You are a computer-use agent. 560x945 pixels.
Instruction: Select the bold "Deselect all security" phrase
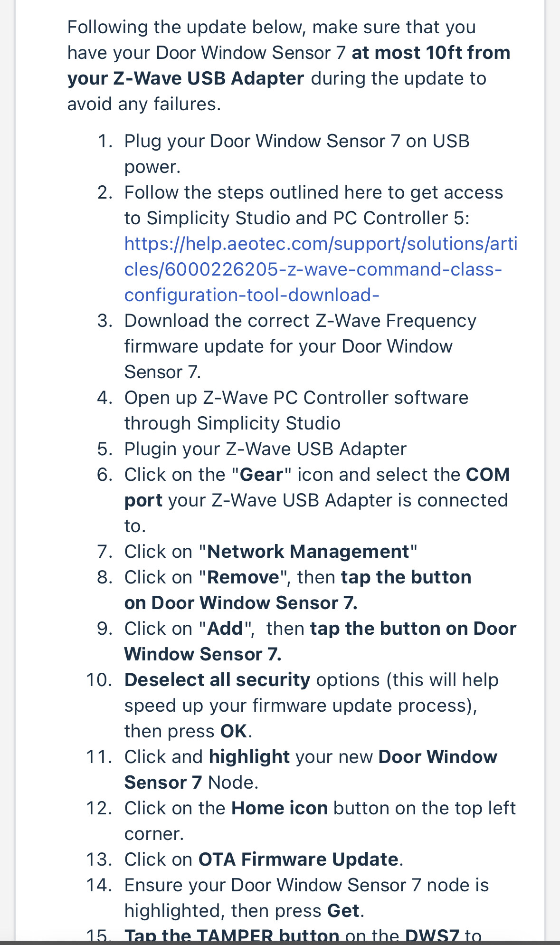point(217,680)
